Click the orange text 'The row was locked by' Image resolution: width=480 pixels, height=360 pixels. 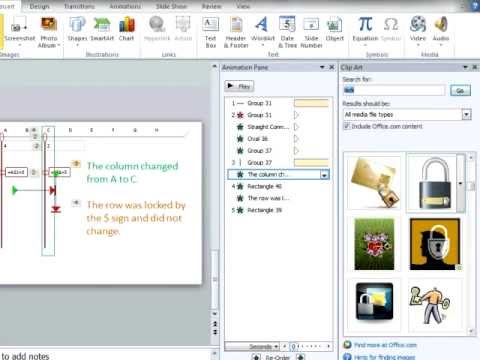click(136, 205)
